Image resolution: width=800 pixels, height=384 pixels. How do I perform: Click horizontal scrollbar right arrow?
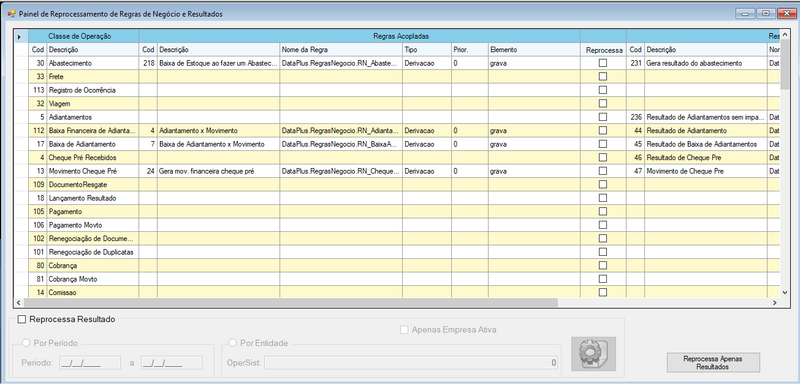click(774, 302)
